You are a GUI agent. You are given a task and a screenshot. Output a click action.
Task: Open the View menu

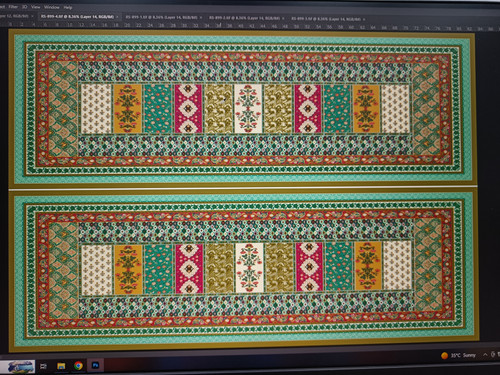35,7
